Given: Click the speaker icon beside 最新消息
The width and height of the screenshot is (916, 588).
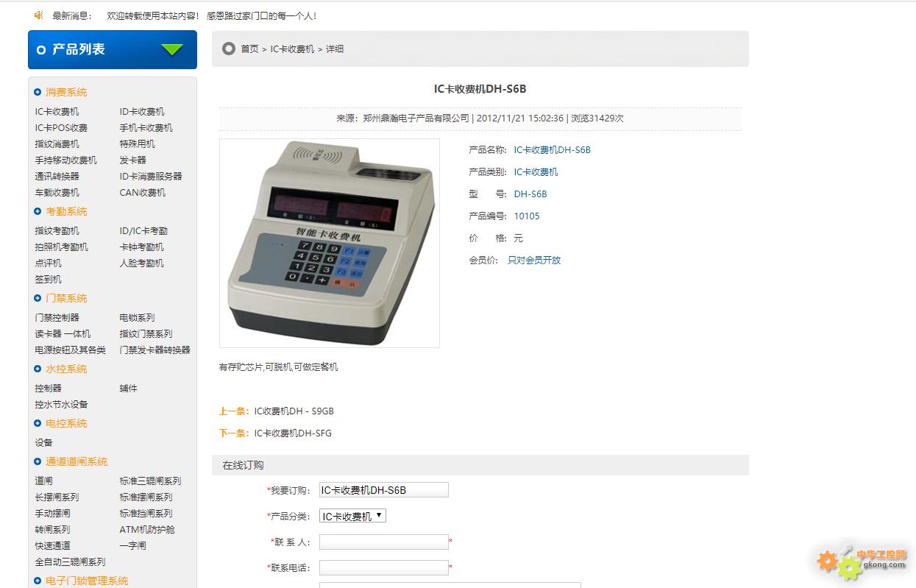Looking at the screenshot, I should coord(39,15).
